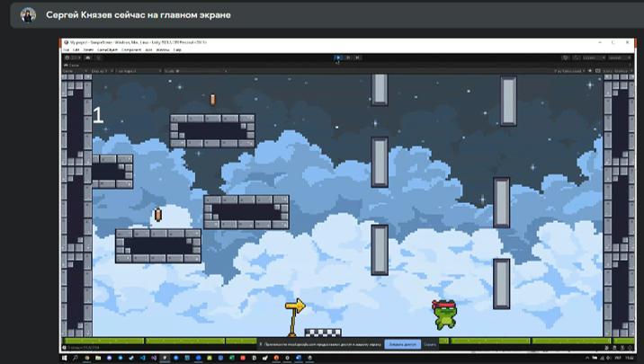The height and width of the screenshot is (364, 644).
Task: Open the File menu
Action: [66, 49]
